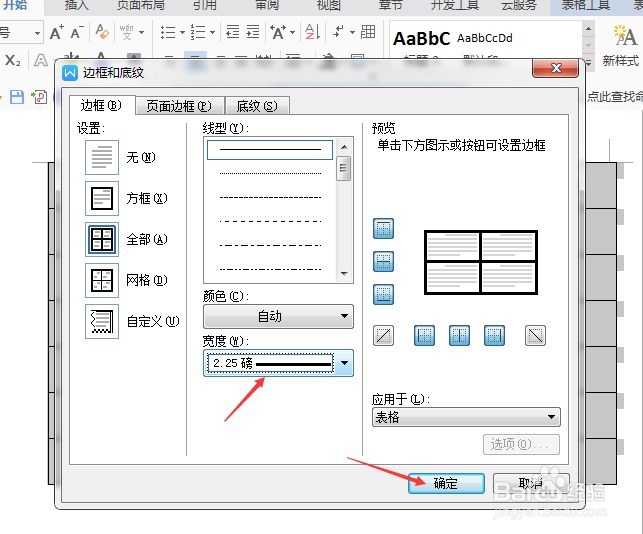643x534 pixels.
Task: Open the Chapter (章节) ribbon tab
Action: coord(390,5)
